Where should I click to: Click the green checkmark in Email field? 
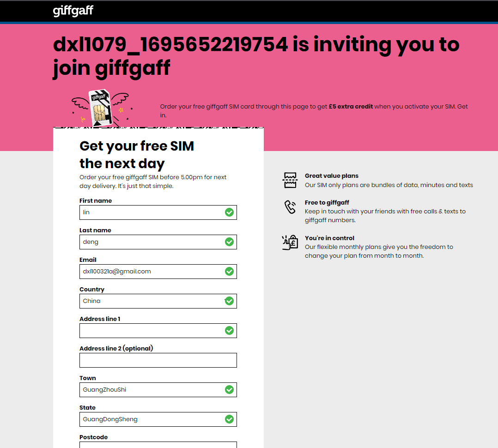pyautogui.click(x=229, y=272)
